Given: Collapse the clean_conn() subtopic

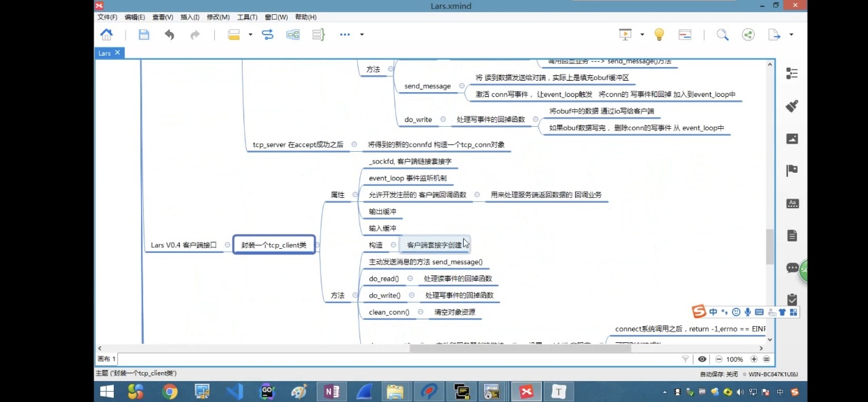Looking at the screenshot, I should (420, 313).
